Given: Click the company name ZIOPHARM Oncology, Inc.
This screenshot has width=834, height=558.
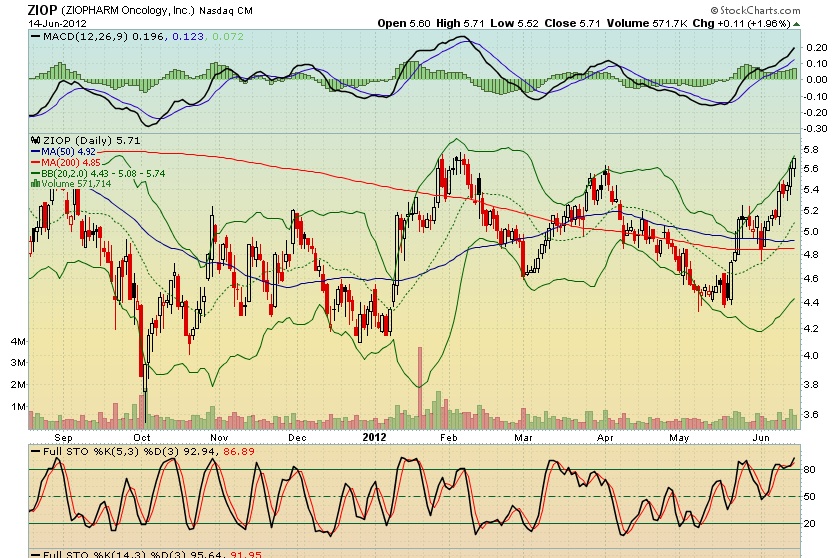Looking at the screenshot, I should (x=128, y=11).
